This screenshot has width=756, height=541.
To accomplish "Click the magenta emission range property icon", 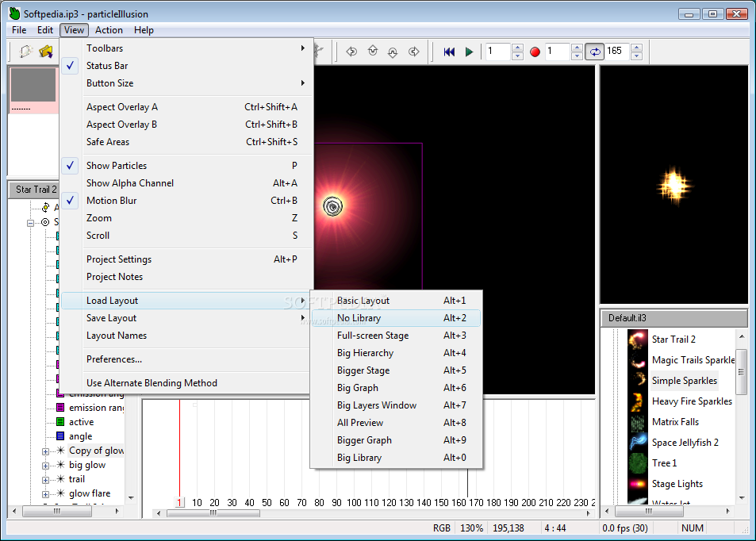I will [60, 408].
